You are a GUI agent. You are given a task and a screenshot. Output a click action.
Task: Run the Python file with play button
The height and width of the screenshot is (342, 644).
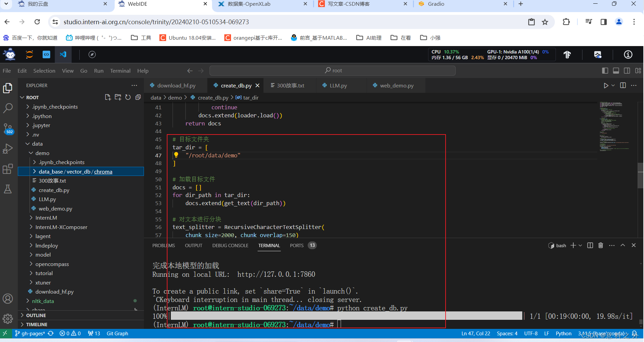(606, 85)
